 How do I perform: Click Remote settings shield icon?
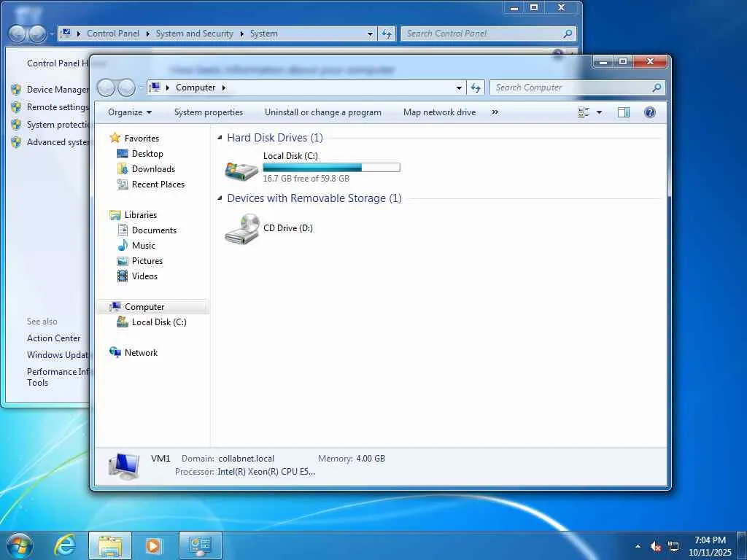coord(16,107)
